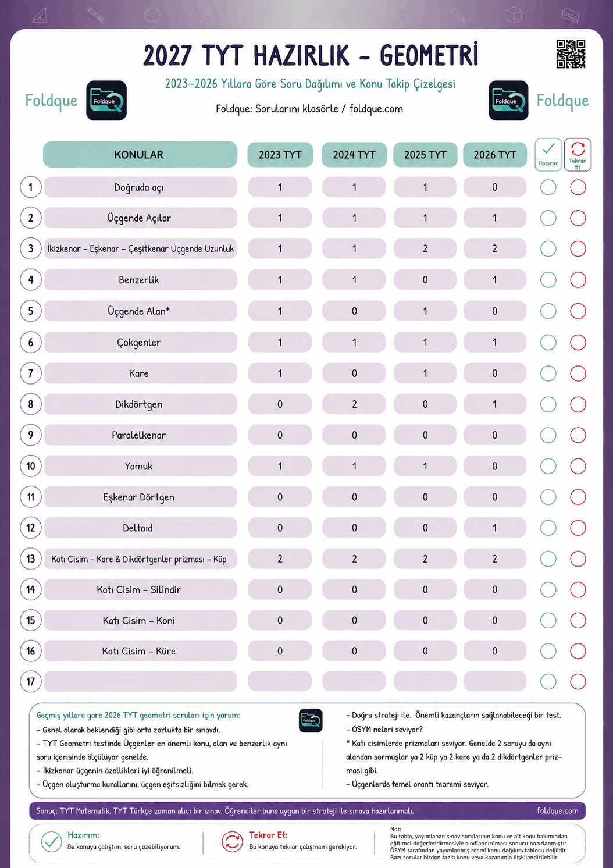Screen dimensions: 613x868
Task: Click the green checkmark icon in the bottom legend
Action: click(52, 841)
